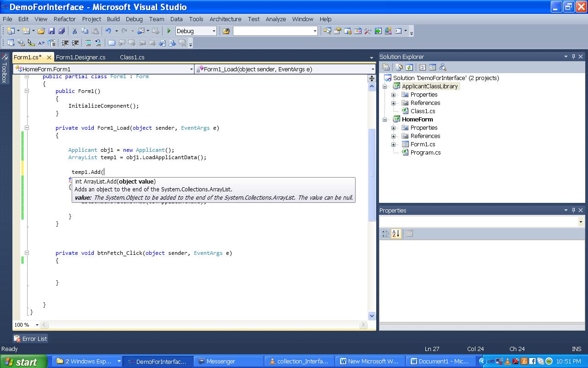Cut selection with the scissors icon

pos(74,31)
